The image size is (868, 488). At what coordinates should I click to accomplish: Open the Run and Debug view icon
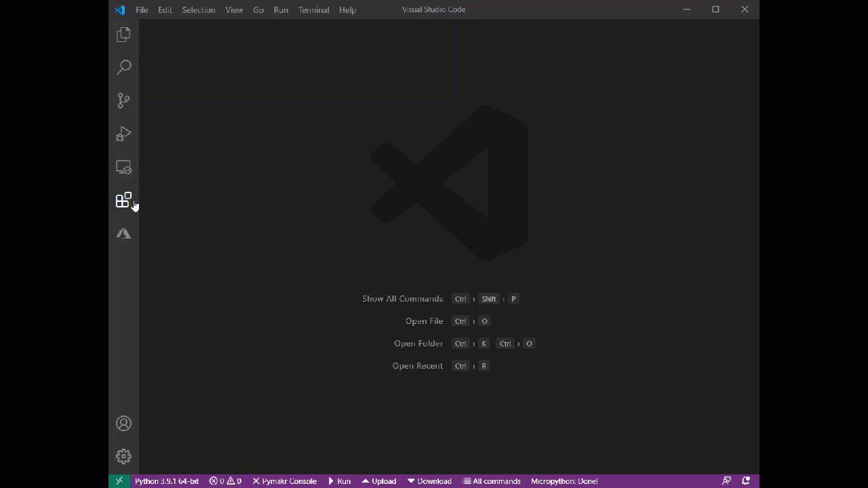coord(123,134)
